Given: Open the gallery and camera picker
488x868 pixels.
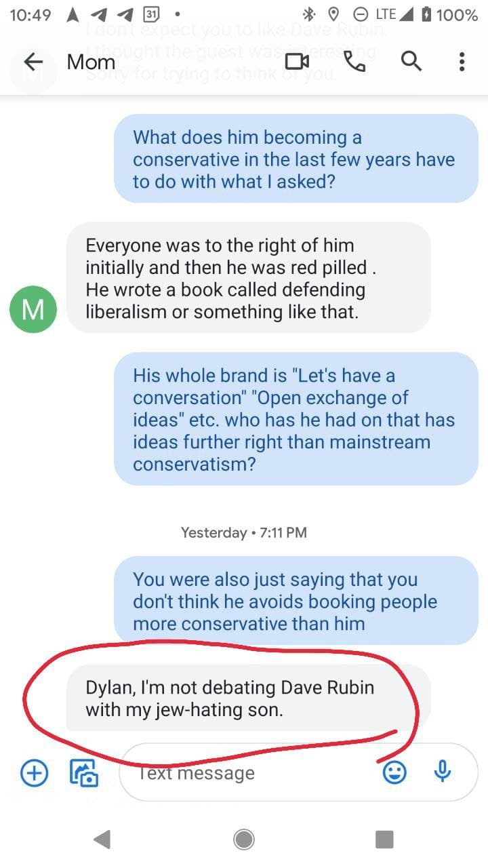Looking at the screenshot, I should click(x=85, y=772).
